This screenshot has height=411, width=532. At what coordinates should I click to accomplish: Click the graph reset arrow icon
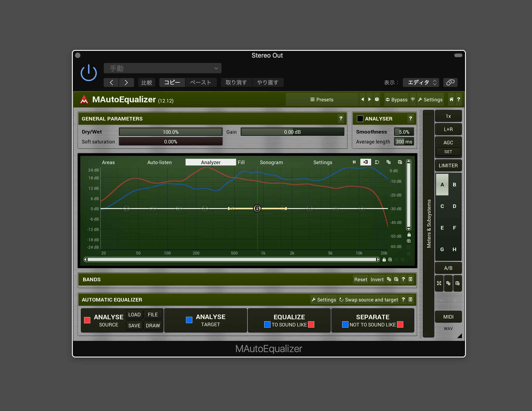377,162
